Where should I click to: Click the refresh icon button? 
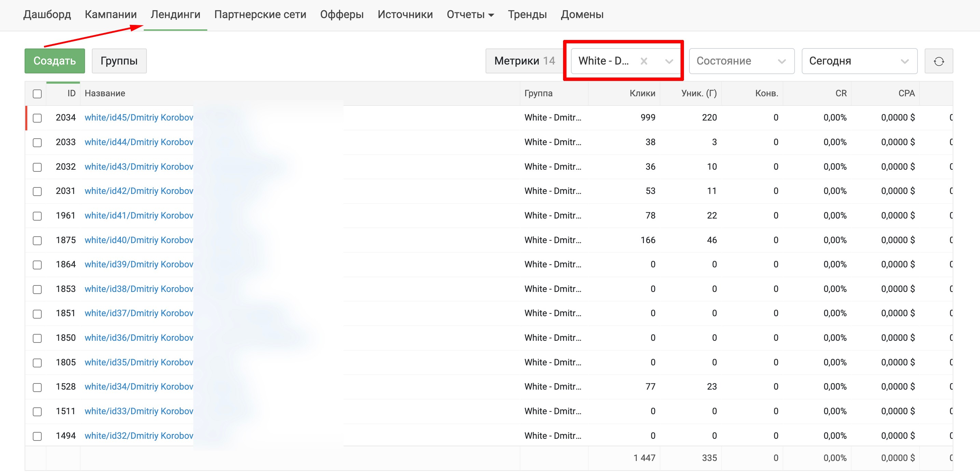939,61
